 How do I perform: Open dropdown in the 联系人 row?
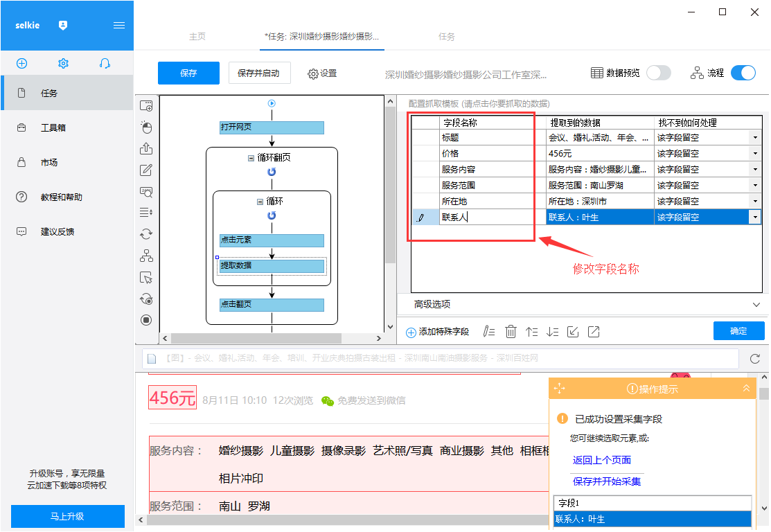(755, 218)
